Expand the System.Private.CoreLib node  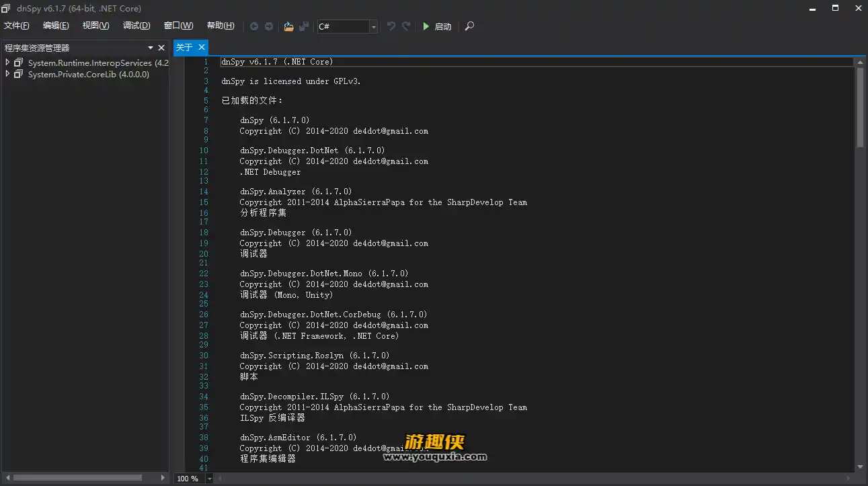7,74
